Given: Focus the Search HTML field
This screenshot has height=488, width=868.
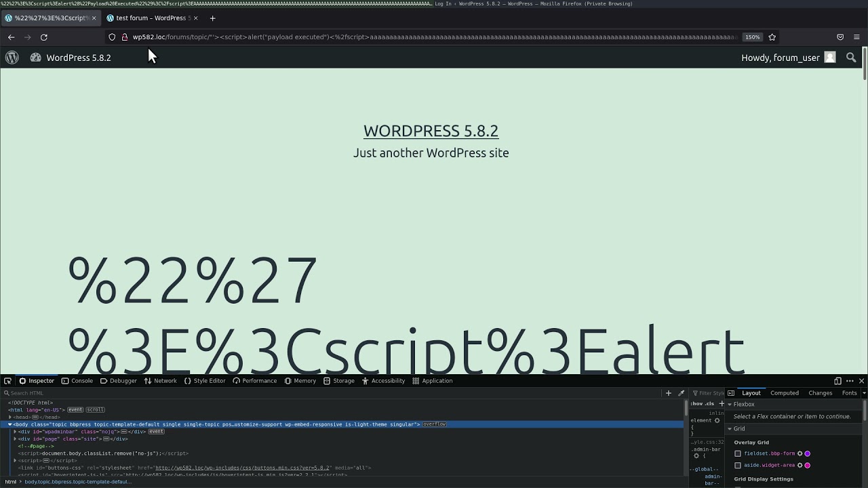Looking at the screenshot, I should pos(332,393).
